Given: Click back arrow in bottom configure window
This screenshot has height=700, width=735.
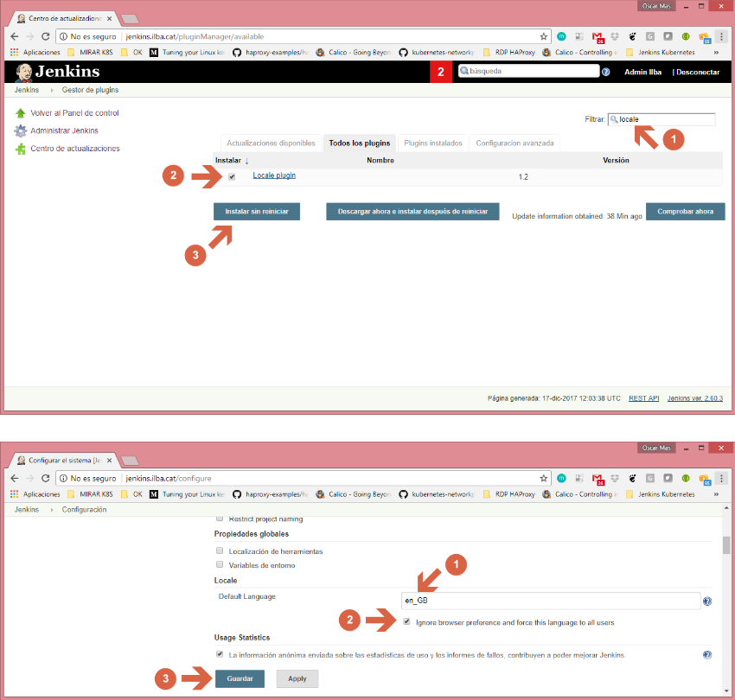Looking at the screenshot, I should pos(15,479).
